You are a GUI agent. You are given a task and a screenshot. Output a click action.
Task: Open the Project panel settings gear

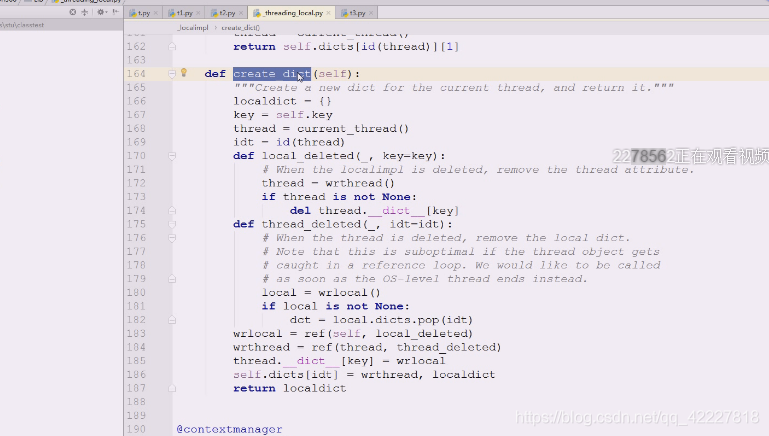pos(101,12)
